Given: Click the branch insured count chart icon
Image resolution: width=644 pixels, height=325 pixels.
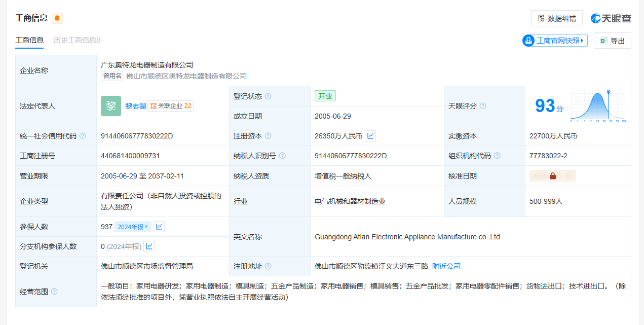Looking at the screenshot, I should point(149,246).
